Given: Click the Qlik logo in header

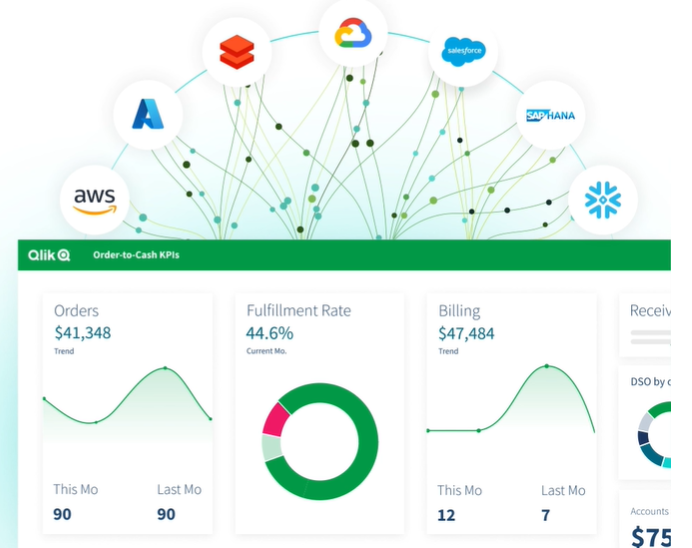Looking at the screenshot, I should 49,255.
